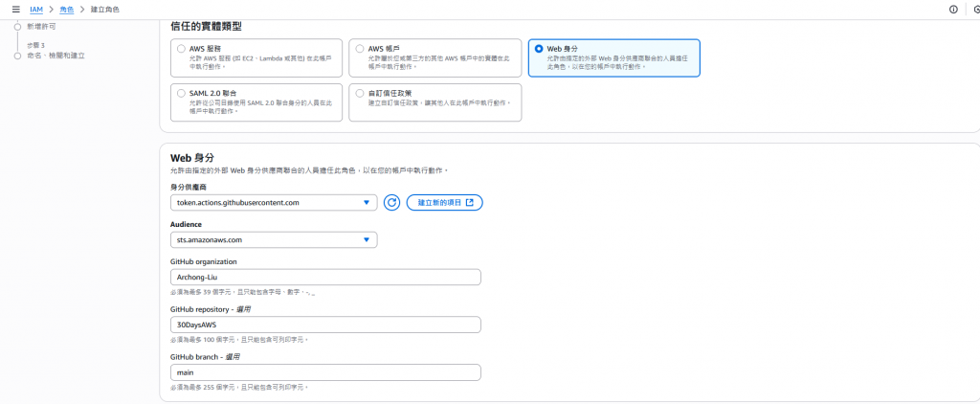The image size is (980, 404).
Task: Click the GitHub repository input field
Action: tap(325, 325)
